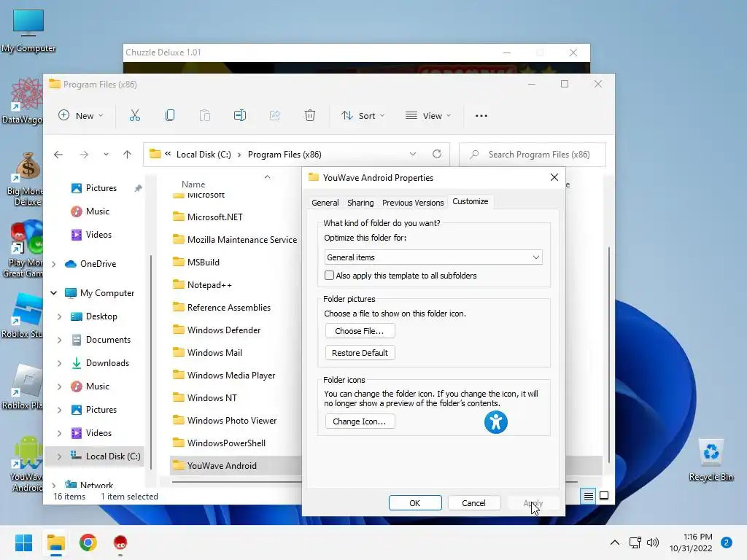Screen dimensions: 747x560
Task: Open the Windows Start menu
Action: tap(23, 542)
